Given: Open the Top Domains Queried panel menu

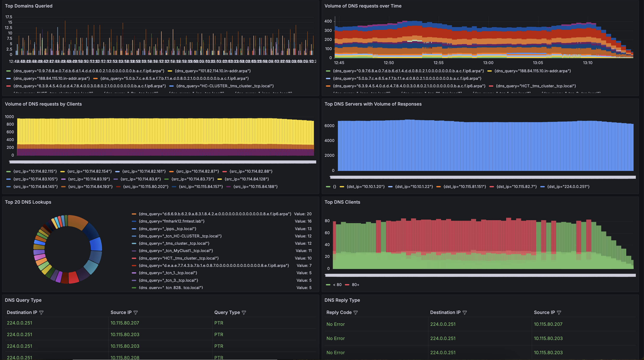Looking at the screenshot, I should pos(29,6).
